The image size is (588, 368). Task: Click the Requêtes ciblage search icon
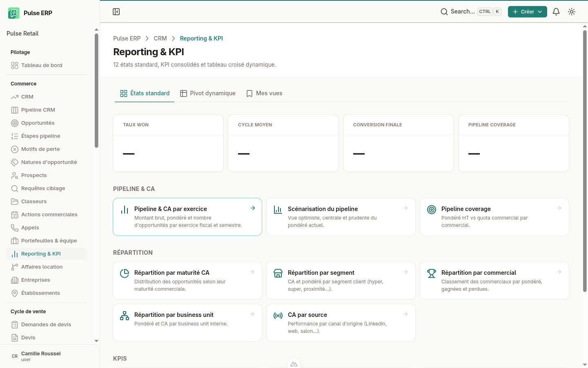pyautogui.click(x=15, y=188)
